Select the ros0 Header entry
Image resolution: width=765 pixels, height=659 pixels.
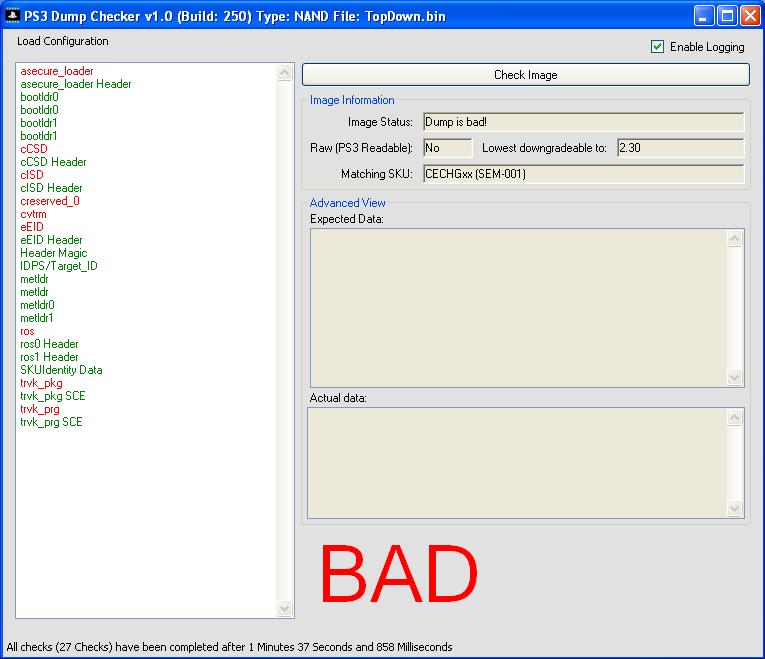(49, 344)
